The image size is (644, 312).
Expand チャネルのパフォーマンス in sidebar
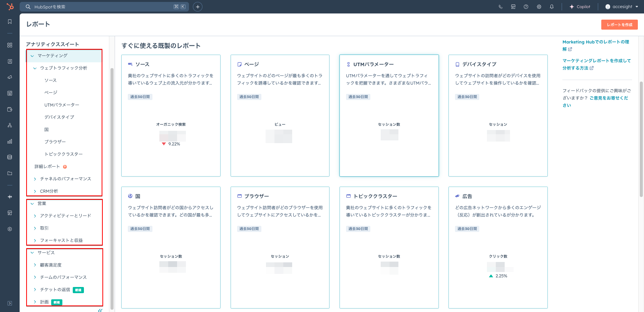click(35, 179)
